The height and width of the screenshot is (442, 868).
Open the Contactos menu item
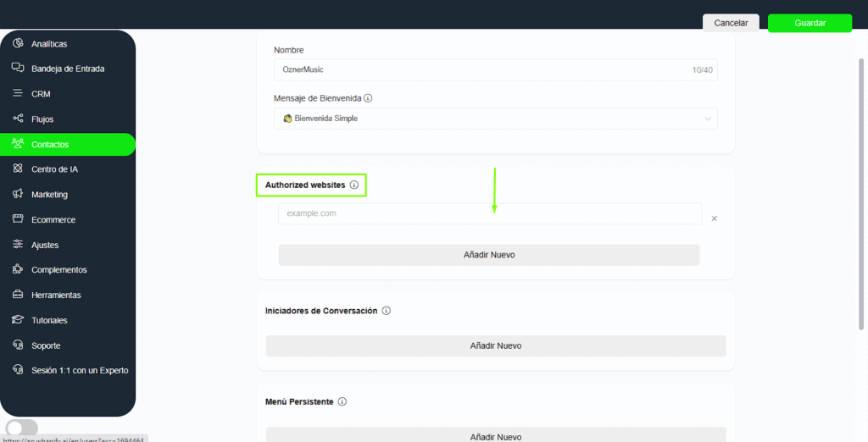(50, 145)
